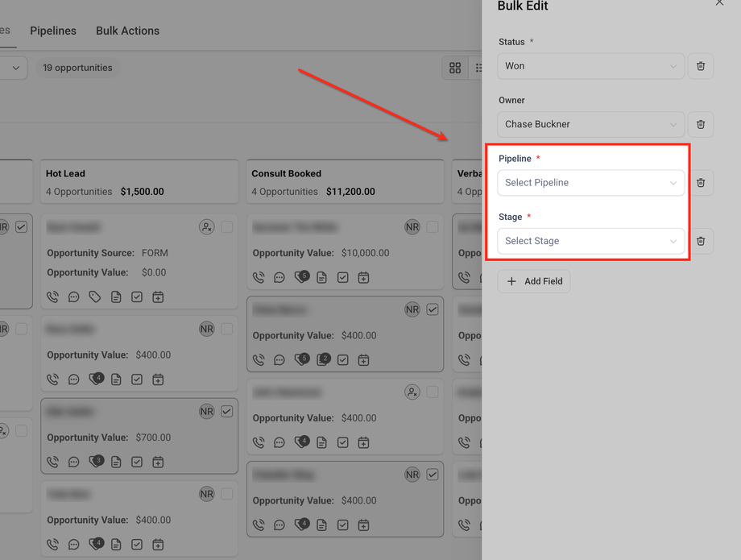
Task: Click the $11,200.00 total in Consult Booked
Action: pos(350,192)
